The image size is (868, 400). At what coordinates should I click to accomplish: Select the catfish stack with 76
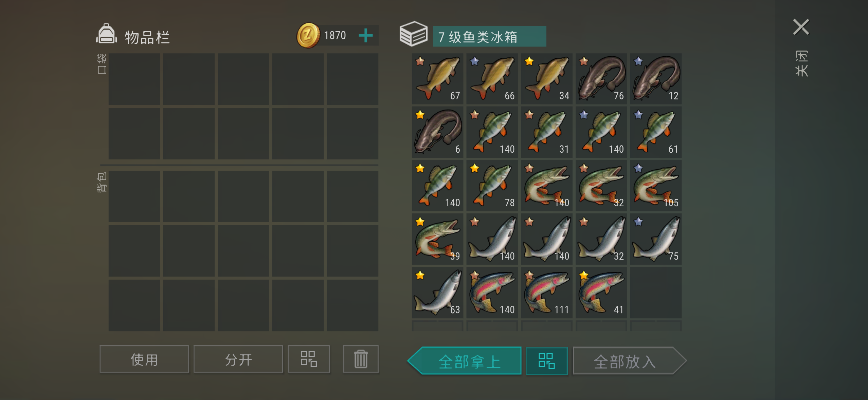pyautogui.click(x=601, y=79)
